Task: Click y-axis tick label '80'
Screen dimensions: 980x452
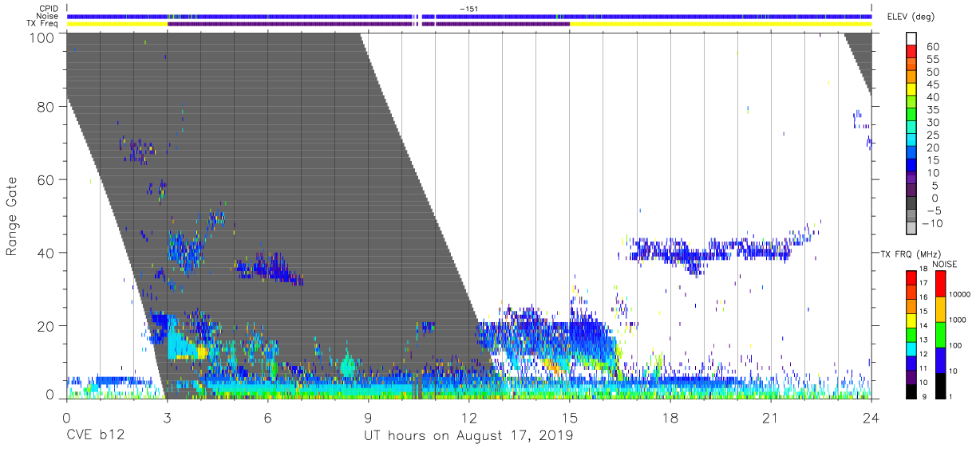Action: [45, 106]
